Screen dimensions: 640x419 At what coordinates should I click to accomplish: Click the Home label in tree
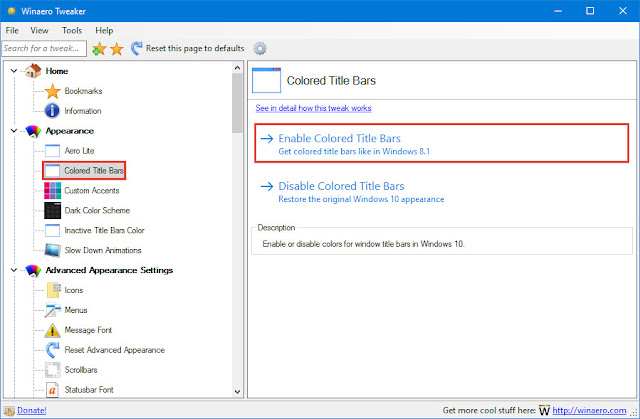click(x=57, y=71)
